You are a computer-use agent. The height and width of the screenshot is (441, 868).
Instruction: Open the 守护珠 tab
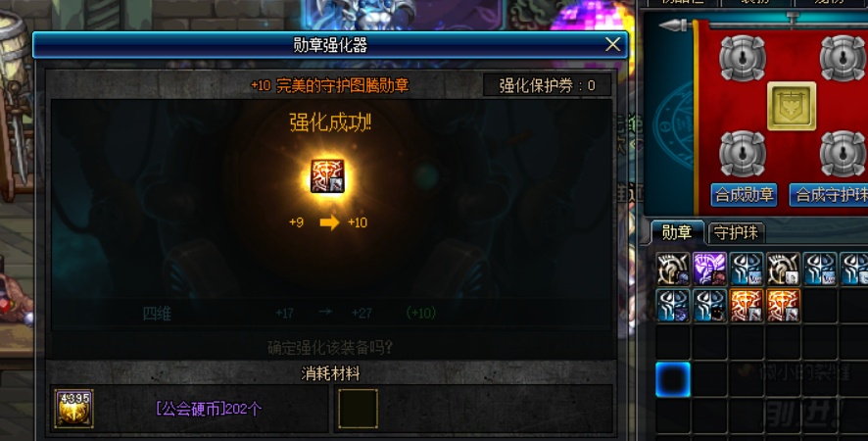coord(737,233)
